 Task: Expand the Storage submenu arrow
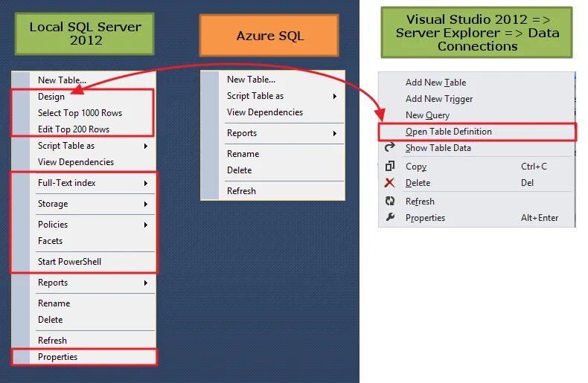(145, 204)
